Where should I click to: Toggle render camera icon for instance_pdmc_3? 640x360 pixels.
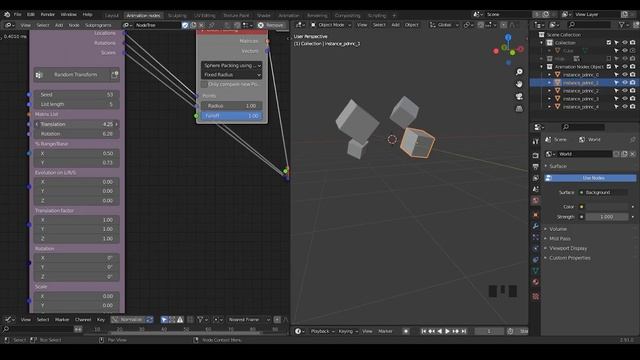click(632, 99)
